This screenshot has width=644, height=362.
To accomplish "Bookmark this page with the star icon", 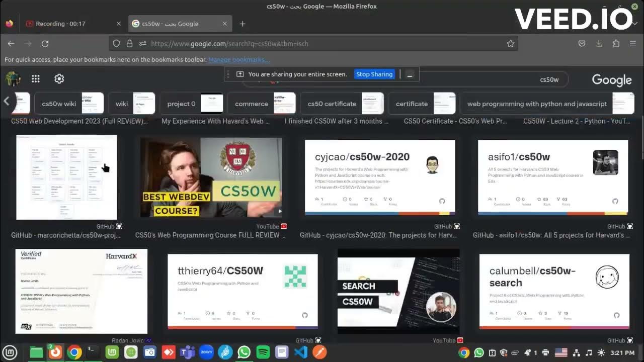I will (511, 44).
